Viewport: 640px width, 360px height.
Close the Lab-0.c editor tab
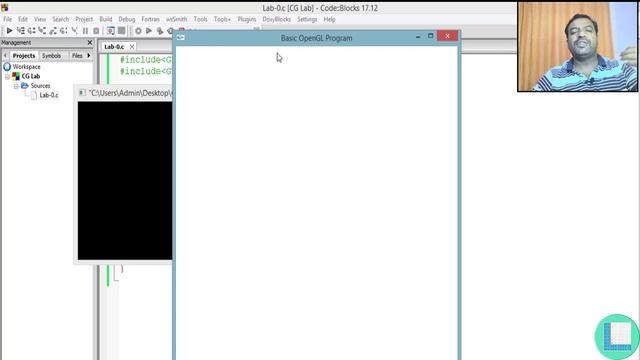pos(131,47)
